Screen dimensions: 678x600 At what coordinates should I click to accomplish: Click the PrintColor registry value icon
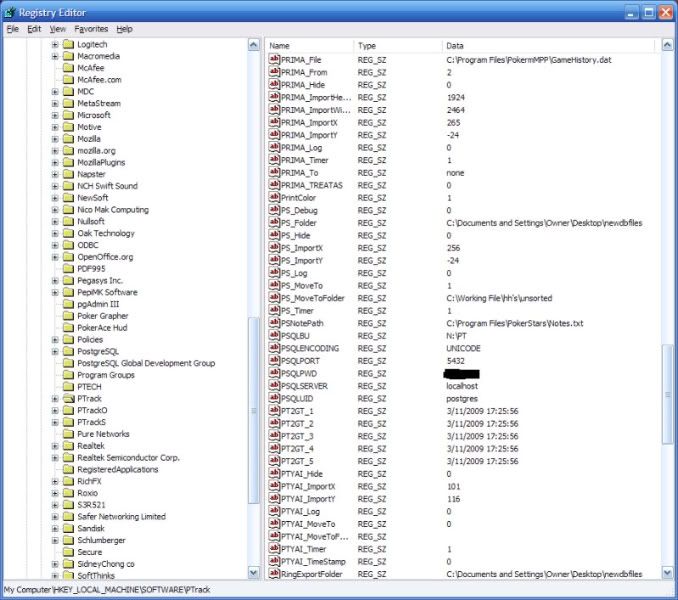point(275,198)
